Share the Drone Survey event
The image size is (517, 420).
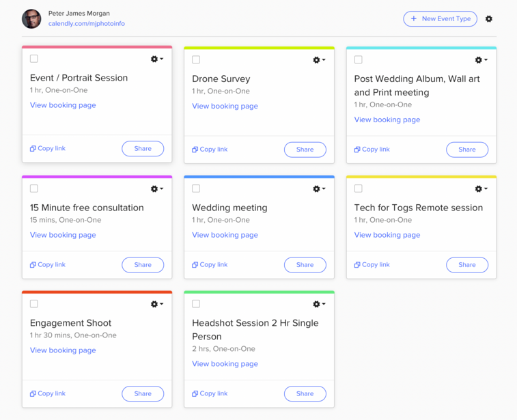pyautogui.click(x=305, y=150)
